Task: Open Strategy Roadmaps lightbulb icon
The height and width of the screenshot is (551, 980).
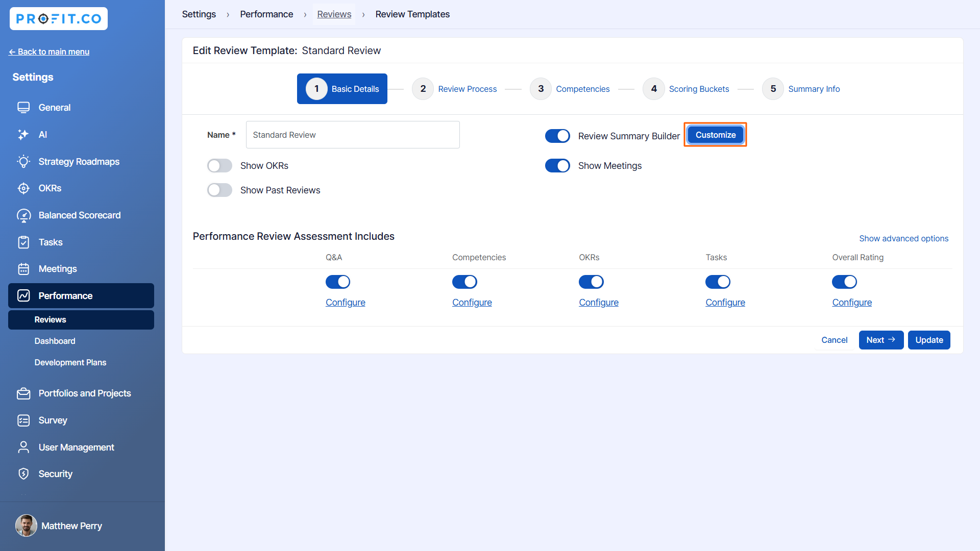Action: pos(23,162)
